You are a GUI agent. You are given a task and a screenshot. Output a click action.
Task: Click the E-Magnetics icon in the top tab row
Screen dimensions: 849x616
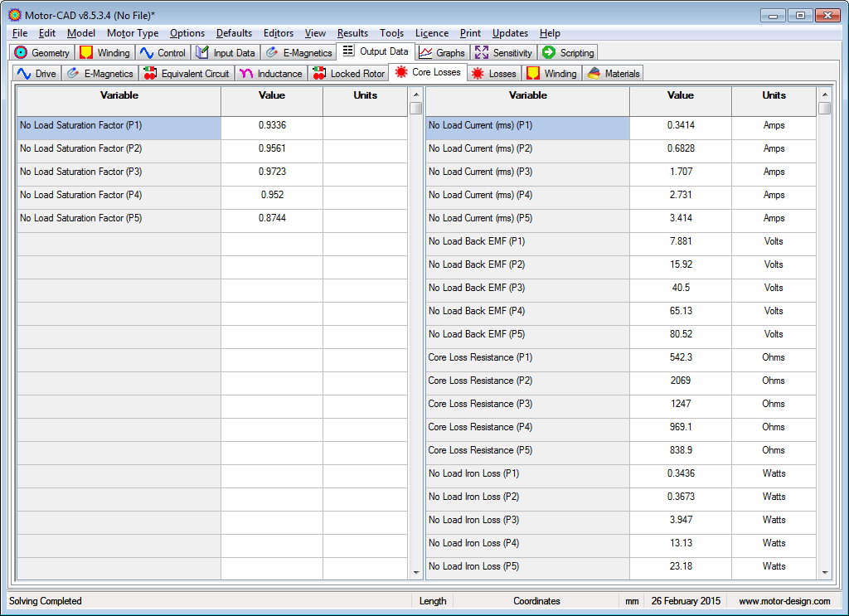[x=272, y=52]
